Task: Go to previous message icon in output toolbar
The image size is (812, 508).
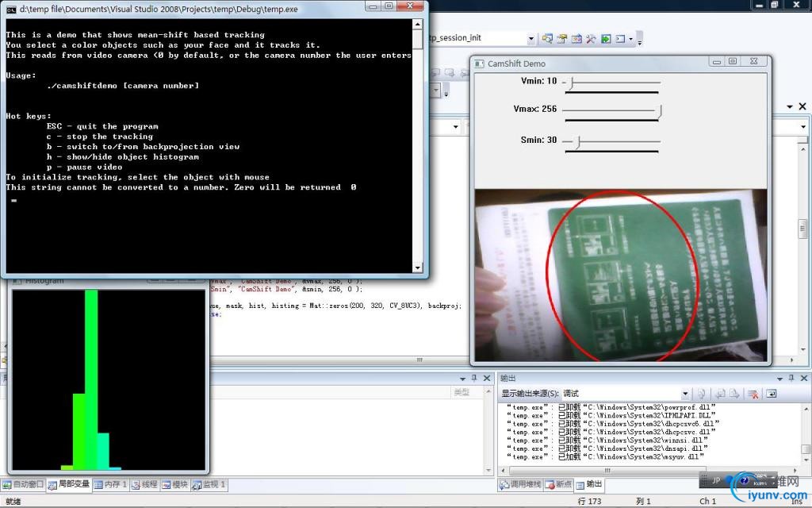Action: (720, 394)
